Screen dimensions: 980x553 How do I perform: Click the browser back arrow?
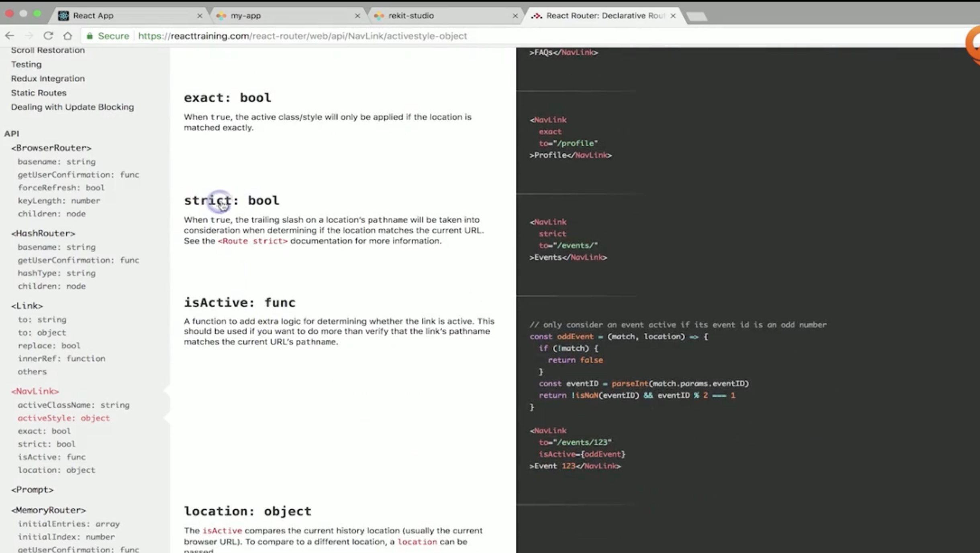(10, 36)
